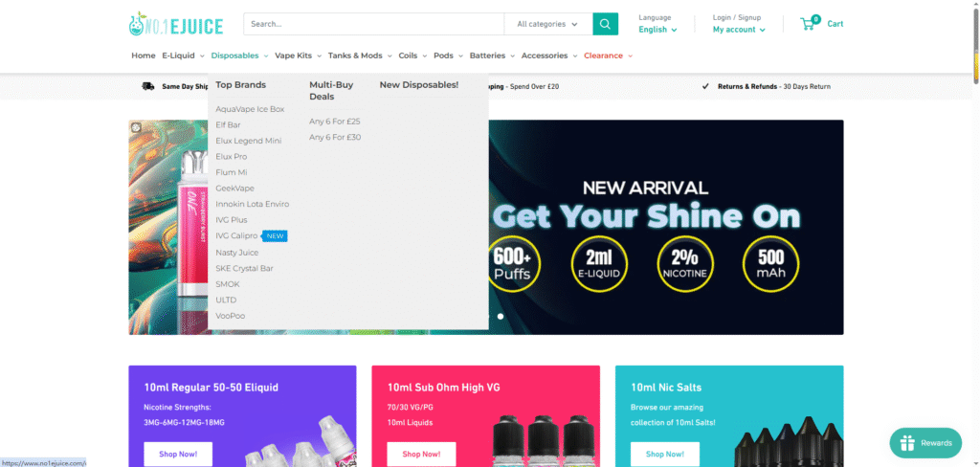Go to the Home page
Image resolution: width=980 pixels, height=467 pixels.
coord(144,56)
